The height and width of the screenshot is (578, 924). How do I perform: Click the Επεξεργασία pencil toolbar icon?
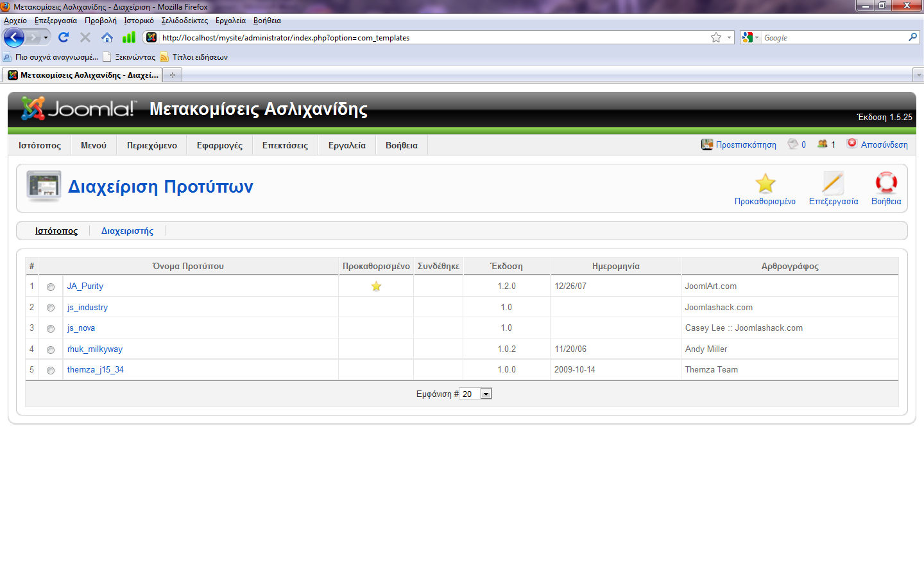tap(834, 184)
